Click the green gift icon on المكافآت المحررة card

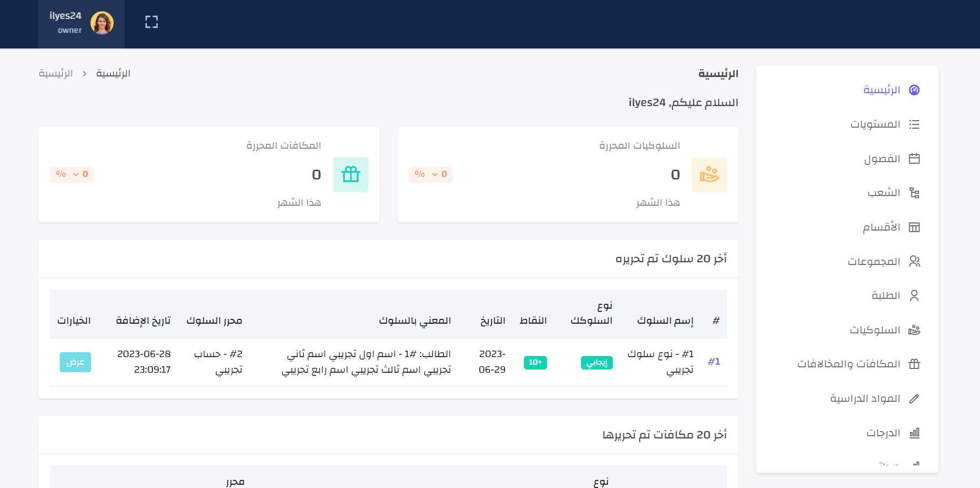351,175
